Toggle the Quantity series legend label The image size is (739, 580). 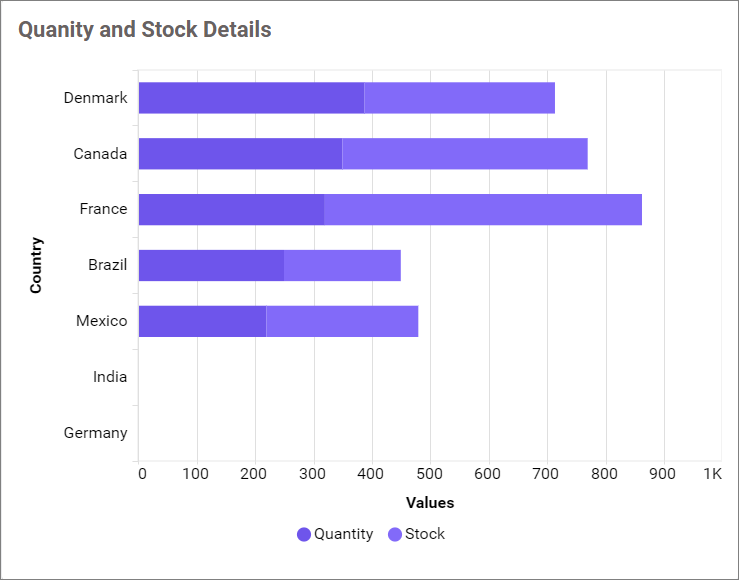pyautogui.click(x=343, y=534)
